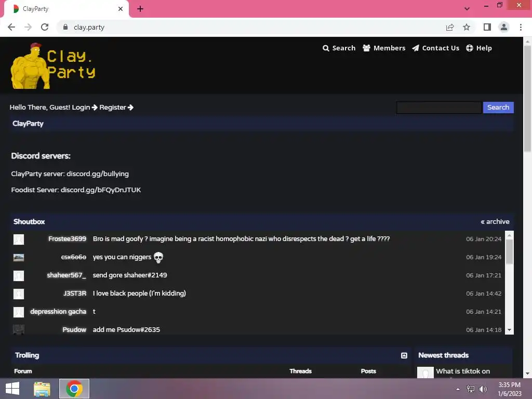Click the browser back arrow
The image size is (532, 399).
[x=11, y=27]
